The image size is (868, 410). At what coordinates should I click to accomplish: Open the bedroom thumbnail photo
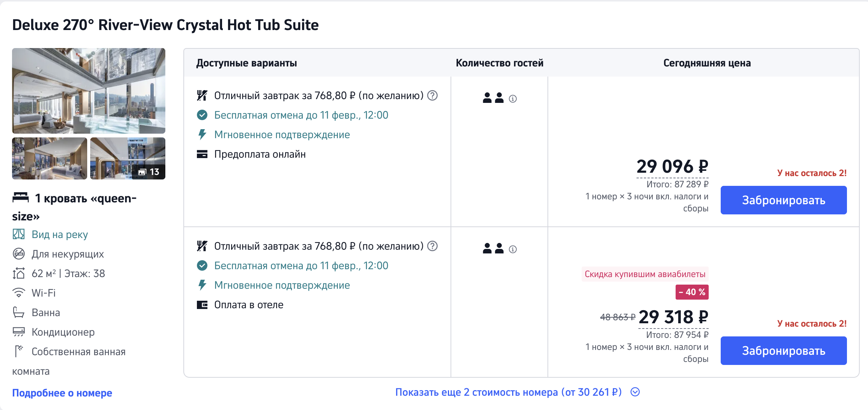[x=50, y=158]
